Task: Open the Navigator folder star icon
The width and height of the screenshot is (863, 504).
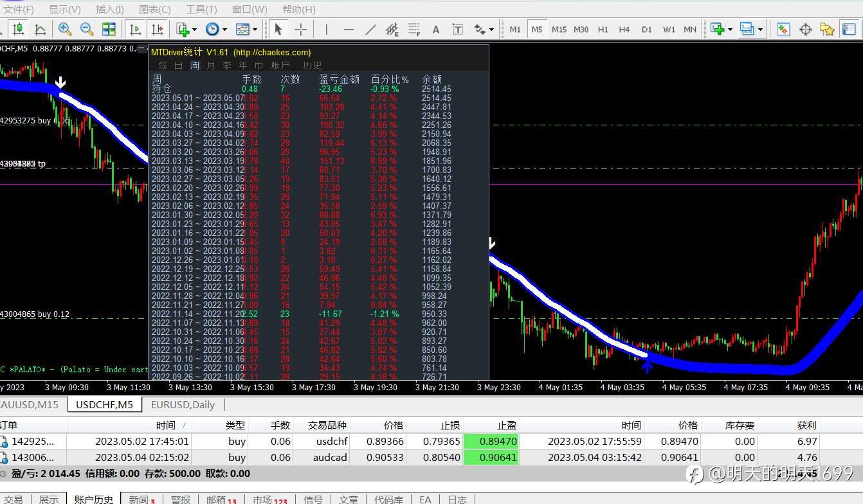Action: tap(827, 29)
